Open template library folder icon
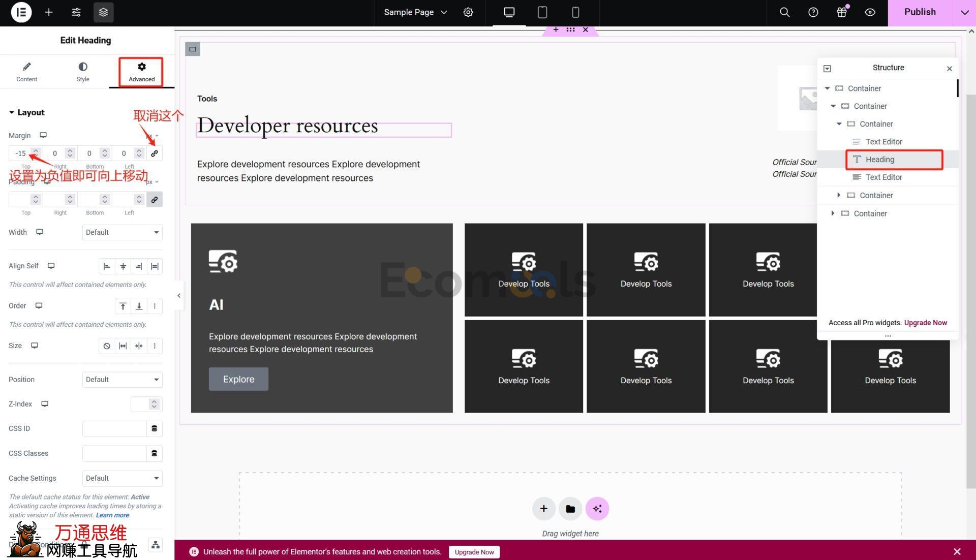The height and width of the screenshot is (560, 976). pyautogui.click(x=570, y=509)
